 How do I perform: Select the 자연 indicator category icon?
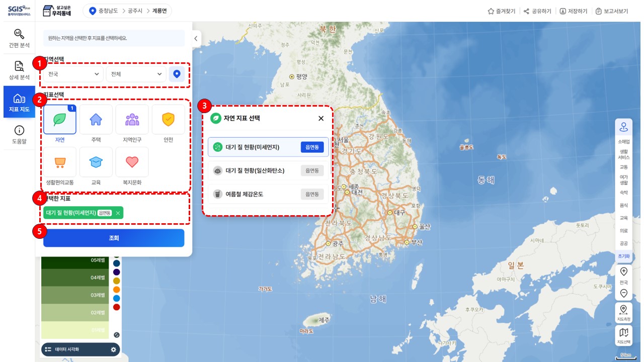click(x=60, y=120)
